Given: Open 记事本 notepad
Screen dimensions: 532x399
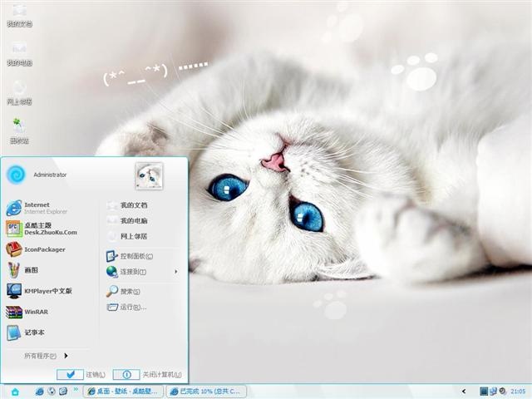Looking at the screenshot, I should 26,332.
